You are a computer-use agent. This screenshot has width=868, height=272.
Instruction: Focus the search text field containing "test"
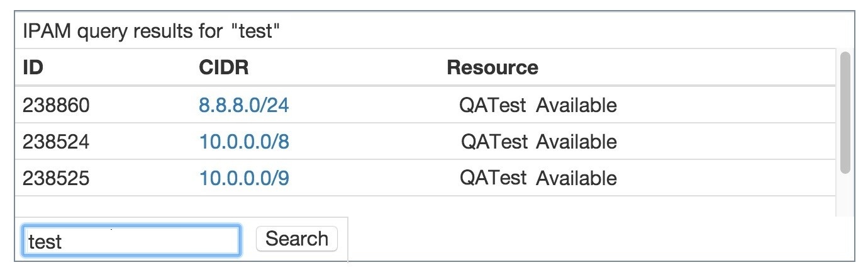point(131,241)
